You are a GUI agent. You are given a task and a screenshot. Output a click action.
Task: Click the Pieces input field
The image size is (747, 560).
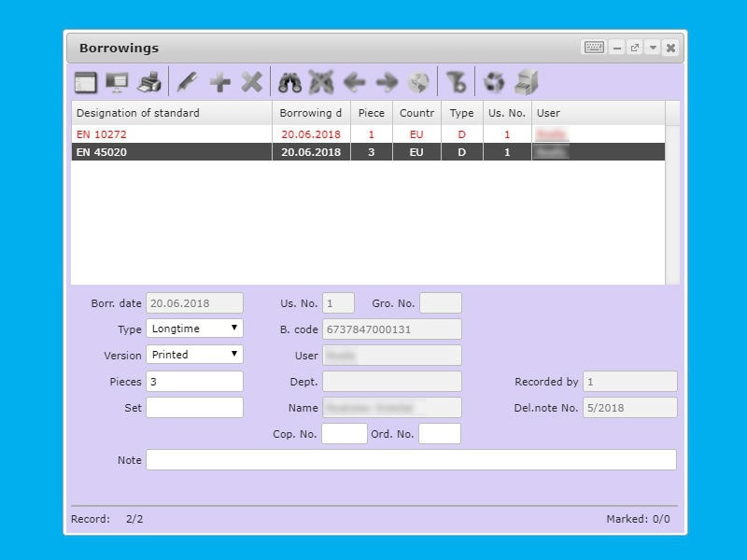[x=194, y=382]
